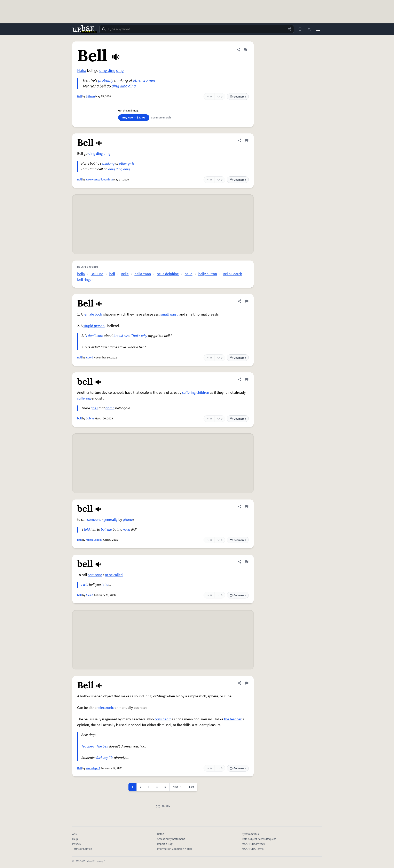Share the bell definition by Dubiks
Image resolution: width=394 pixels, height=868 pixels.
pos(239,379)
